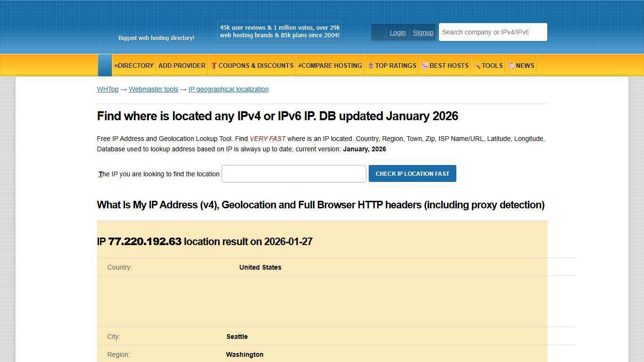This screenshot has width=644, height=362.
Task: Click the hamburger icon next to DIRECTORY
Action: point(116,66)
